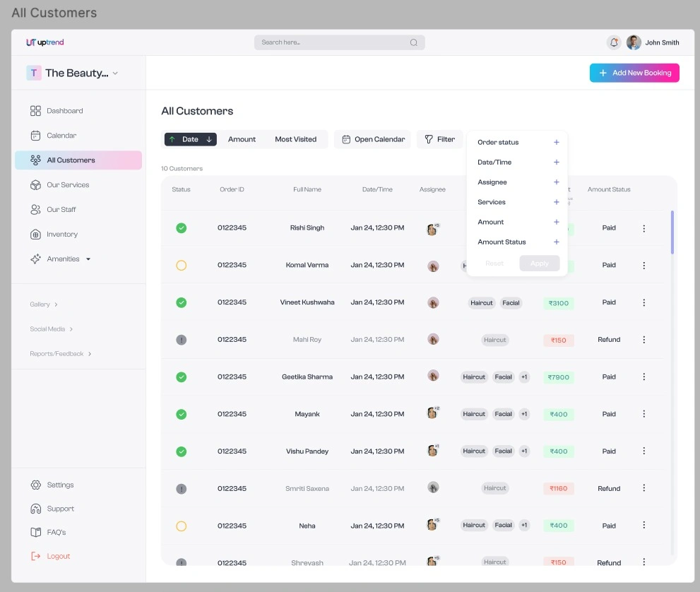This screenshot has height=592, width=700.
Task: Expand Amount Status filter plus
Action: (556, 242)
